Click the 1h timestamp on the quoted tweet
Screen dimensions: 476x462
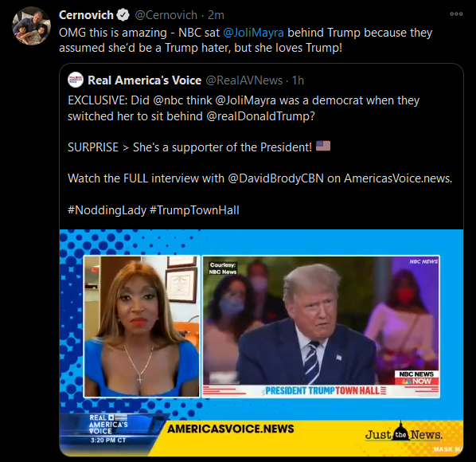point(298,80)
